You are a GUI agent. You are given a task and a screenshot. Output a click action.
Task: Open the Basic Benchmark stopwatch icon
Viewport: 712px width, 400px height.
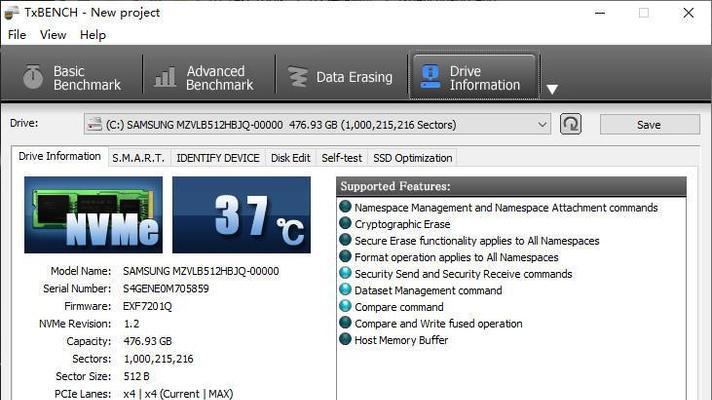tap(33, 77)
